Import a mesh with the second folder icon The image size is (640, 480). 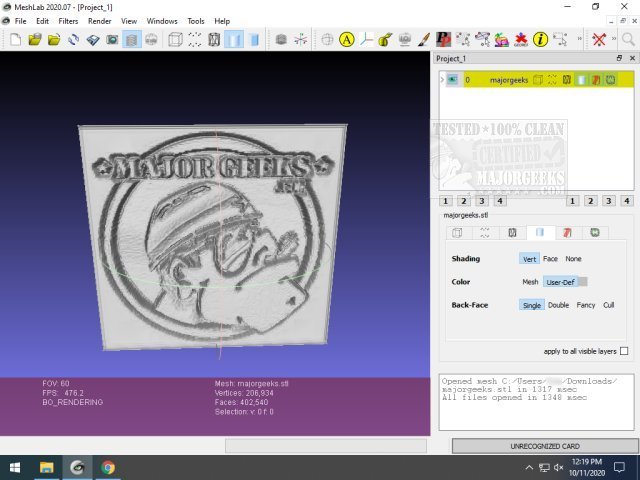tap(54, 40)
